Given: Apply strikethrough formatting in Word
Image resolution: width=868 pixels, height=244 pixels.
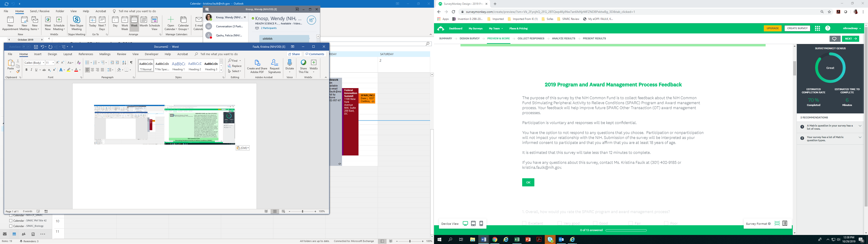Looking at the screenshot, I should [x=44, y=70].
